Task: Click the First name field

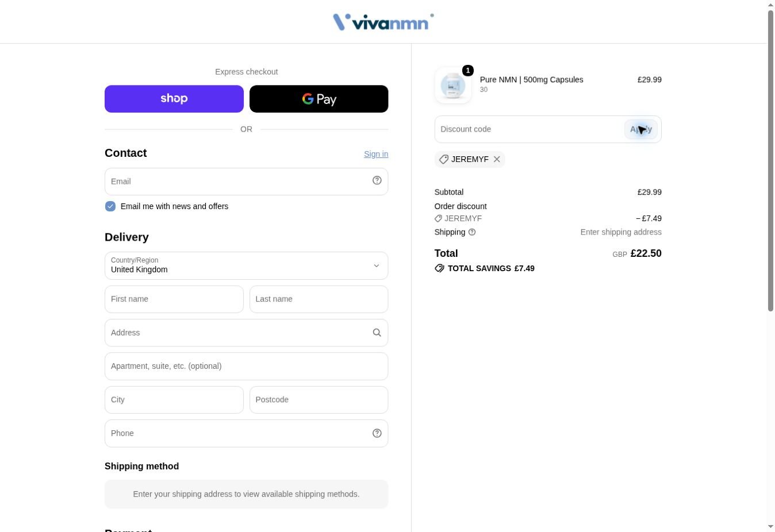Action: click(x=174, y=299)
